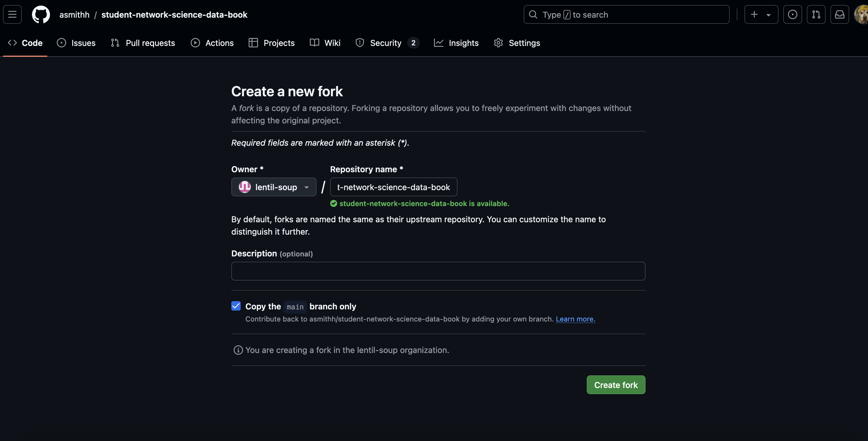Go to GitHub homepage via Octocat logo
This screenshot has height=441, width=868.
(x=41, y=14)
